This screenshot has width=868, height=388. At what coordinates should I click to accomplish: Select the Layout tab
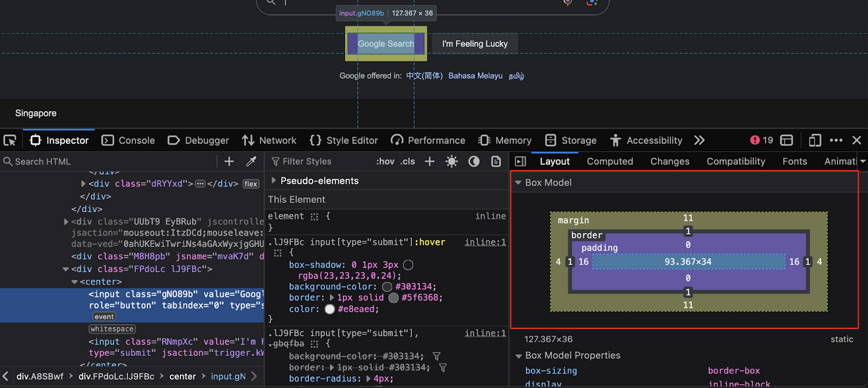coord(554,161)
